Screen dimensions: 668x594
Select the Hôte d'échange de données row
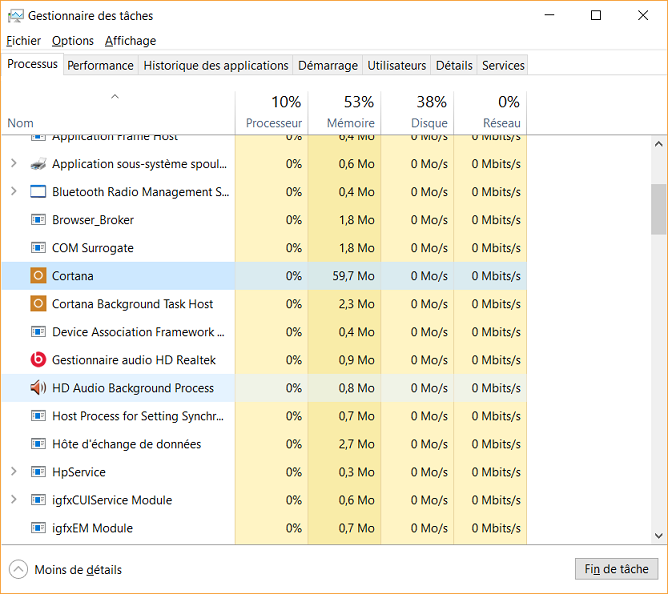[x=126, y=444]
